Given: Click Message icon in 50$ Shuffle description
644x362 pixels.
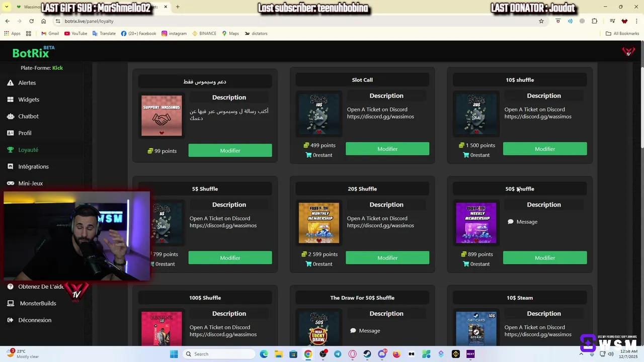Looking at the screenshot, I should [511, 222].
